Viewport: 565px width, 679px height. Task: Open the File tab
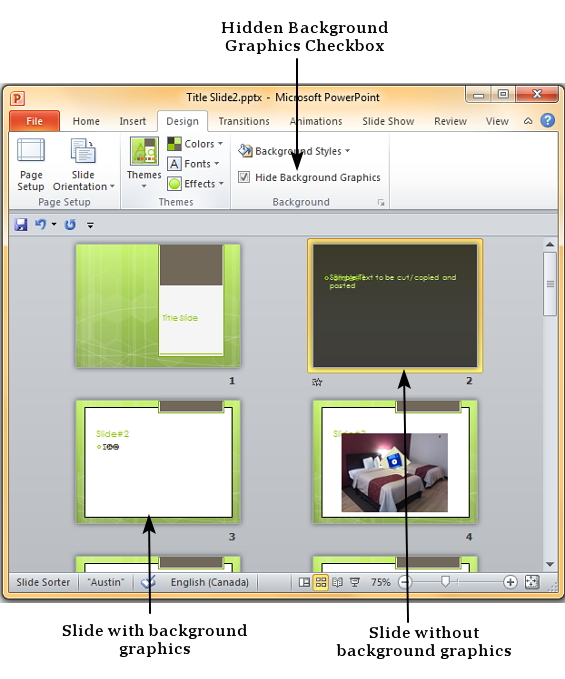[x=34, y=121]
